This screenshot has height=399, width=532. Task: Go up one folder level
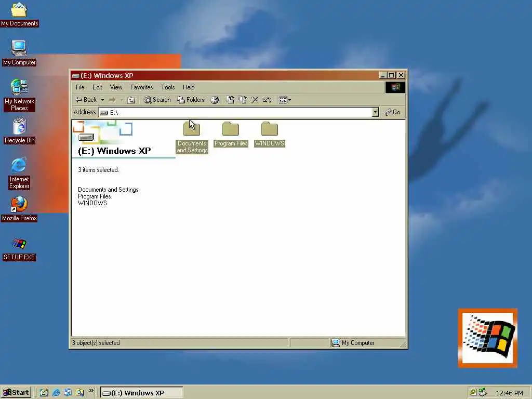click(131, 100)
